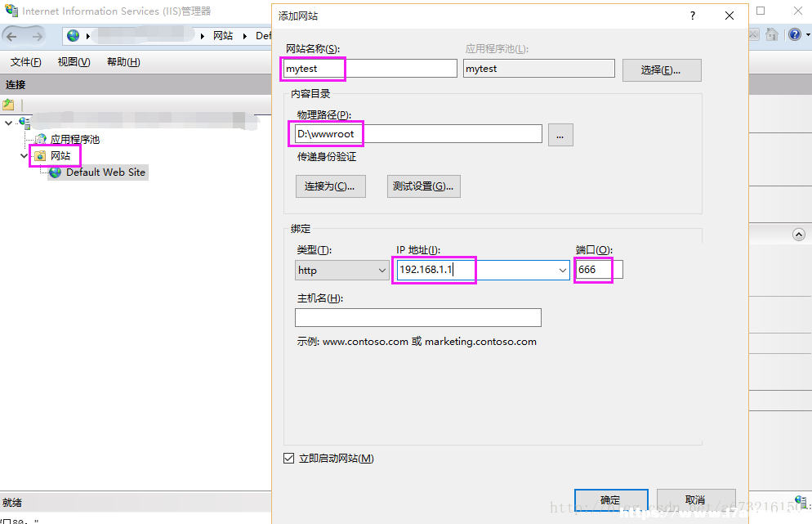Click the 连接为(C)... button

(x=330, y=186)
